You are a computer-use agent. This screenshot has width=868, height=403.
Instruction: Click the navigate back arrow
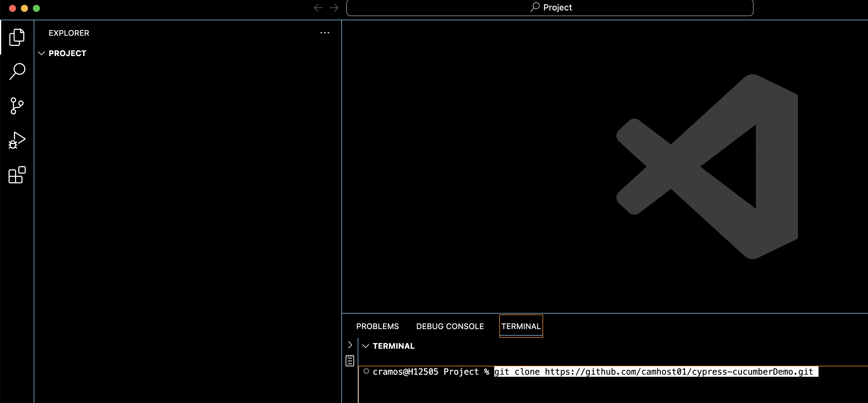tap(318, 7)
